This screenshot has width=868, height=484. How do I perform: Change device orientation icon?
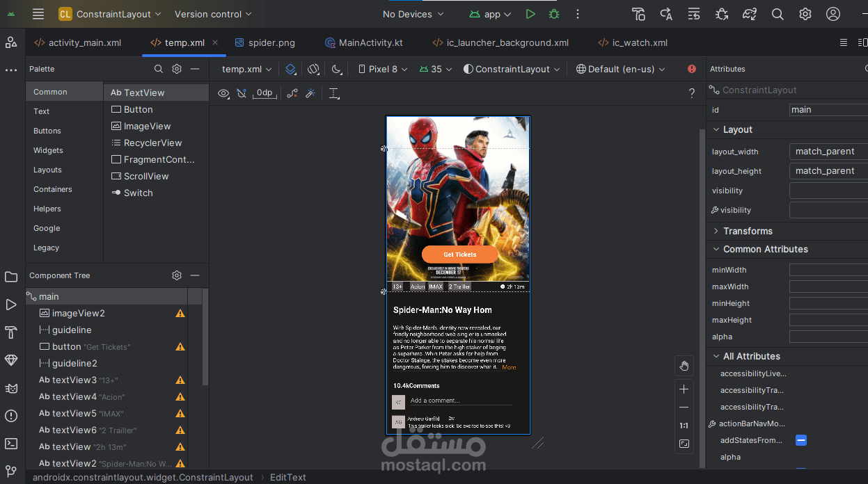(313, 69)
